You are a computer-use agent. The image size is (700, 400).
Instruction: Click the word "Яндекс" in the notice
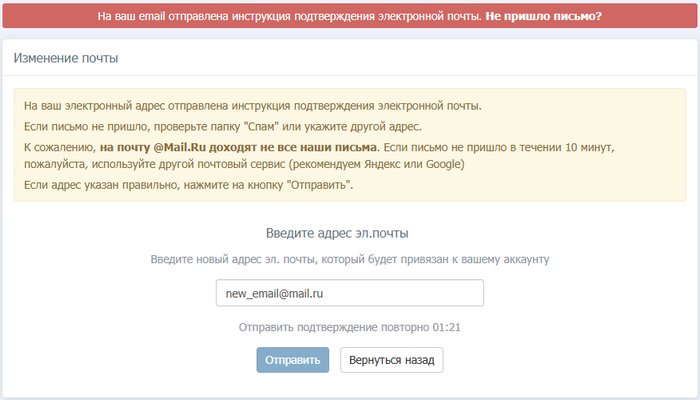384,164
